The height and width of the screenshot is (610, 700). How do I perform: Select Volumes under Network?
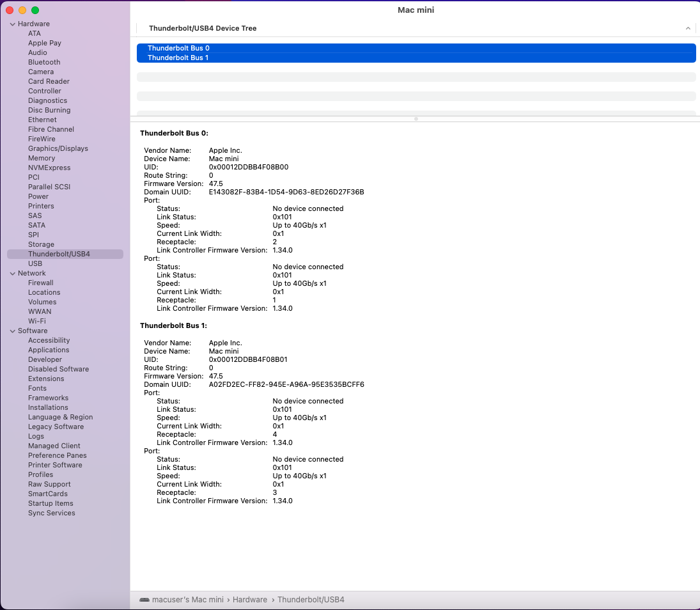[x=42, y=302]
